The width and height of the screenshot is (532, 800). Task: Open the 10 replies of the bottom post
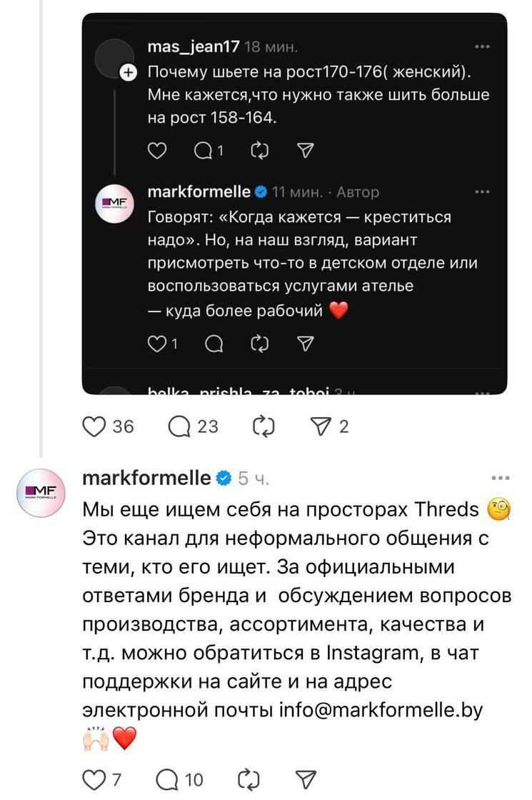pos(178,779)
